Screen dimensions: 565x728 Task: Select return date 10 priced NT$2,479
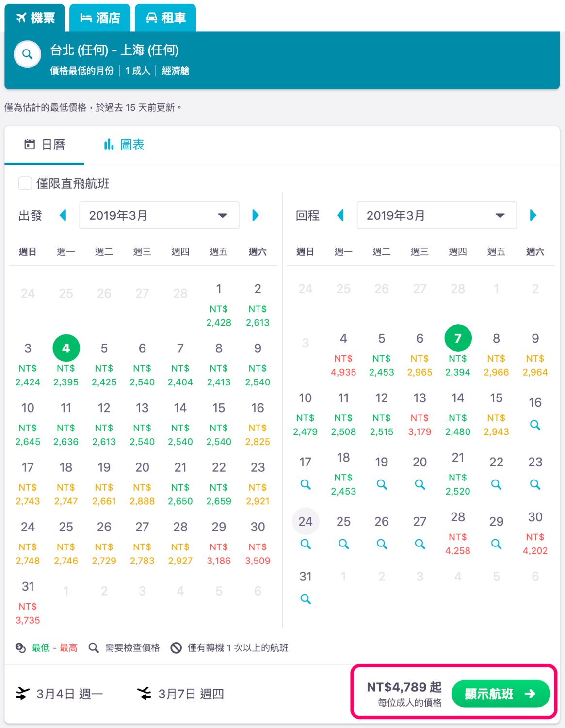pyautogui.click(x=306, y=414)
